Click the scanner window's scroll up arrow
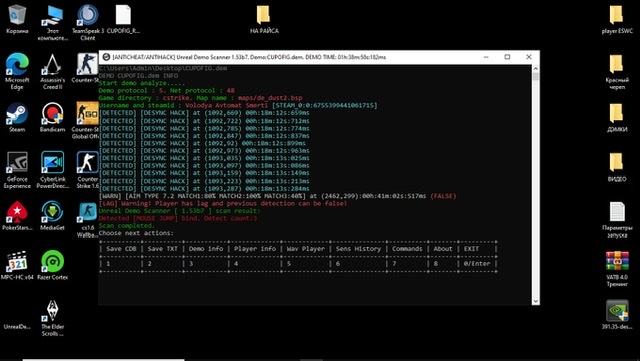 [535, 69]
